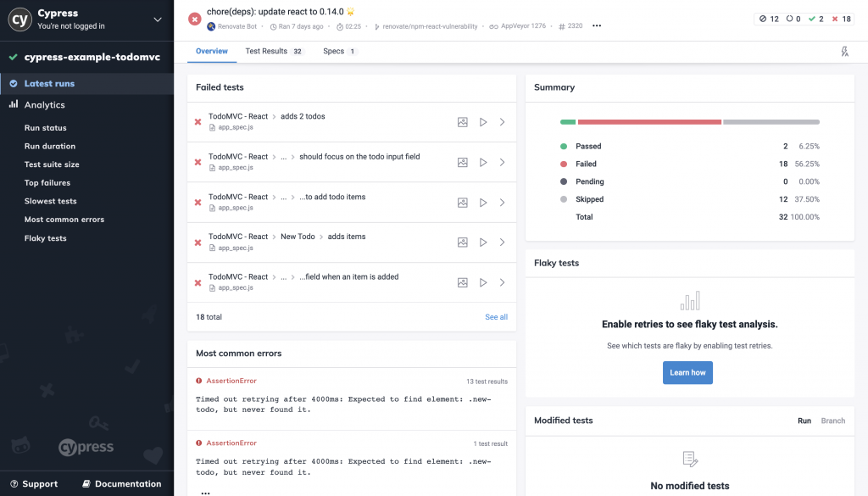Click the Passed row in Summary
This screenshot has width=868, height=496.
click(x=690, y=146)
